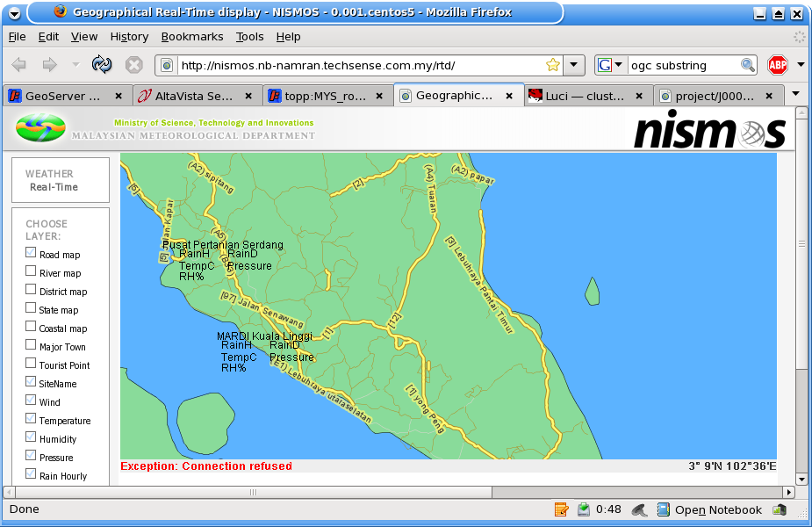This screenshot has width=812, height=527.
Task: Click the nismos logo
Action: click(708, 132)
